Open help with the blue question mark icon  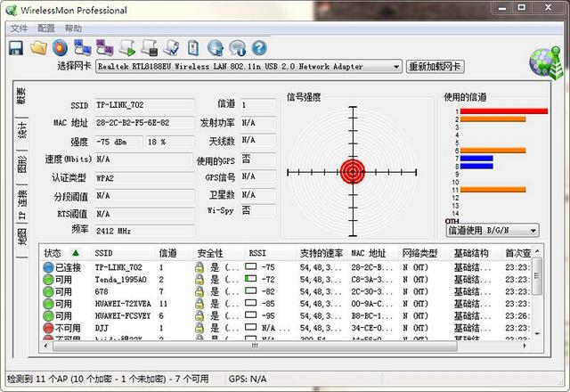(x=259, y=48)
